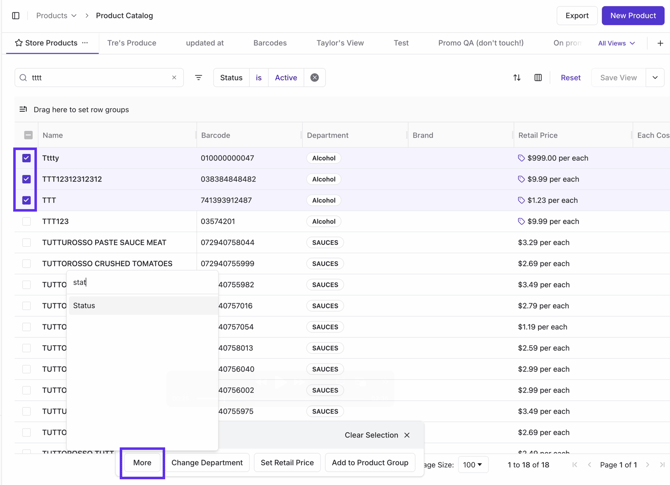Viewport: 670px width, 485px height.
Task: Select the TTT123 row checkbox
Action: [x=27, y=221]
